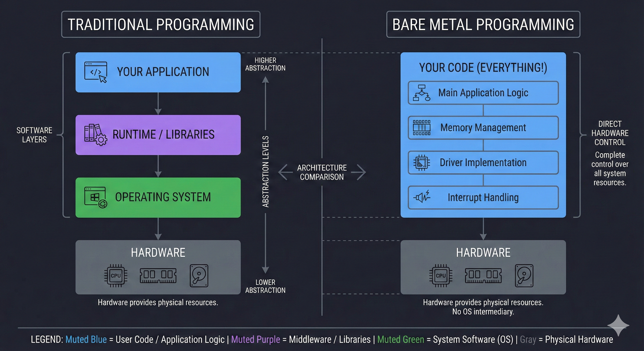Screen dimensions: 644x351
Task: Select the flowchart icon for Main Application Logic
Action: 421,93
